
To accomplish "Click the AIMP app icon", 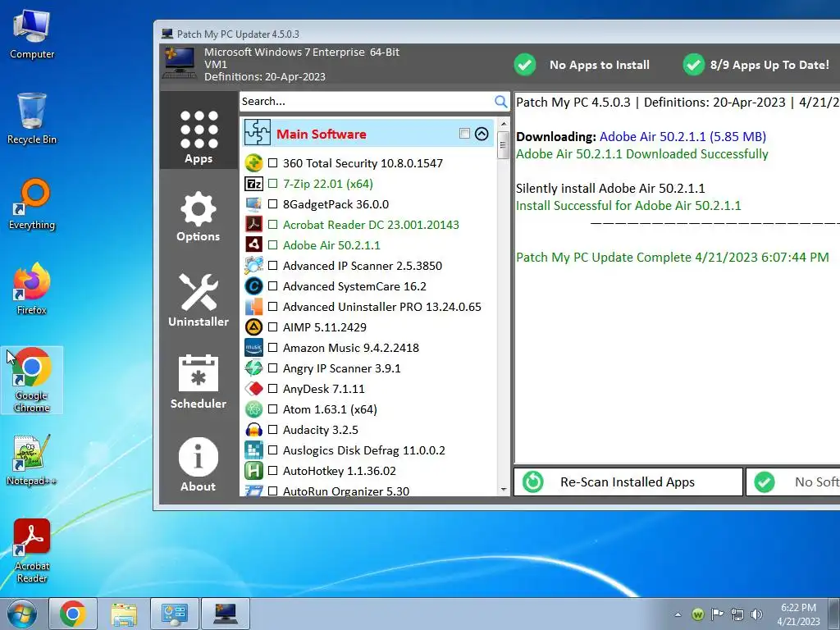I will [x=253, y=326].
